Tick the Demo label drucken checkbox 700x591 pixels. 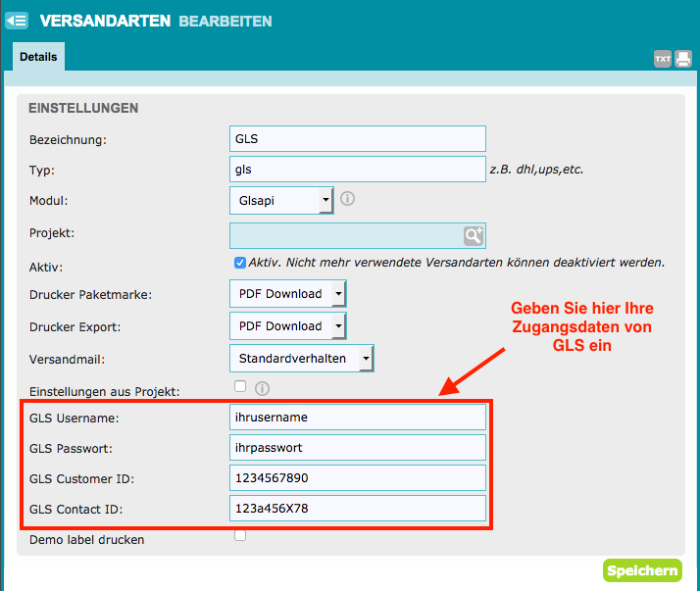(x=240, y=535)
